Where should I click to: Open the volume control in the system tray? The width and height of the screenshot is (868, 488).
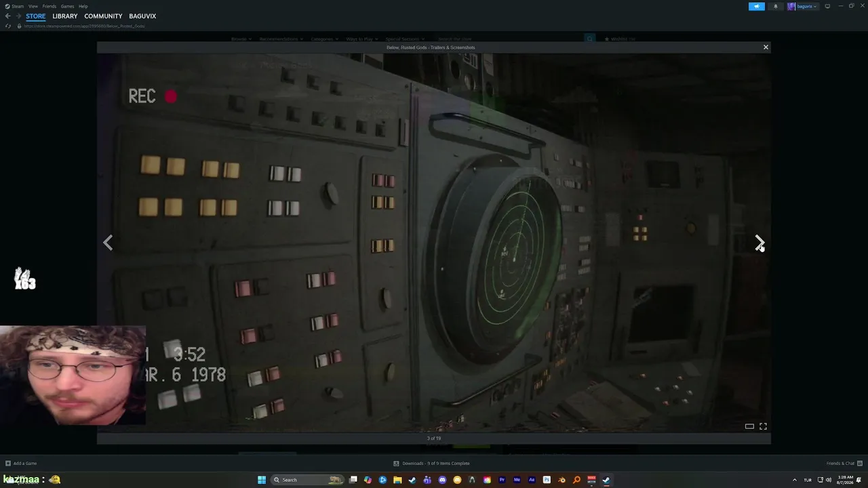click(x=830, y=480)
